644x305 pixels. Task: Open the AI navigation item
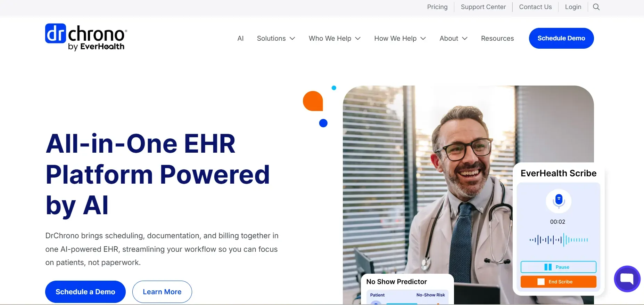(x=240, y=38)
